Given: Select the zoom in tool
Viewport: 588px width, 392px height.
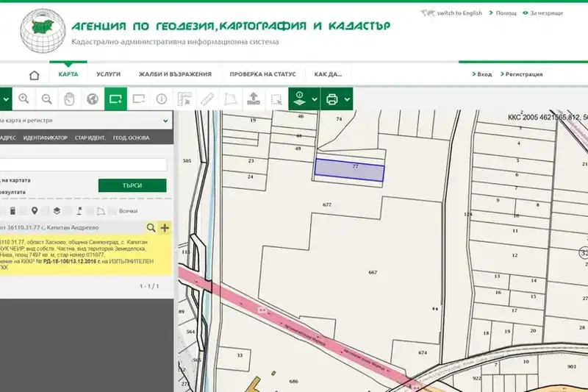Looking at the screenshot, I should point(24,99).
